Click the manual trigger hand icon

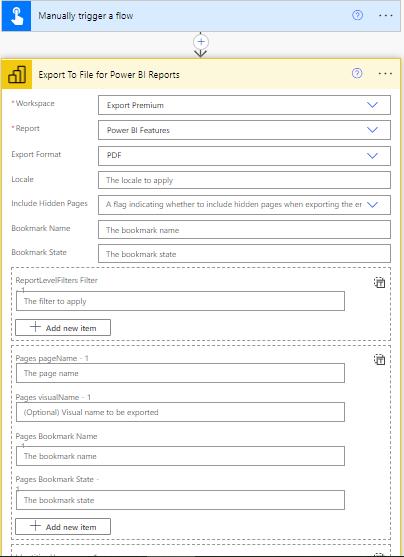(16, 16)
